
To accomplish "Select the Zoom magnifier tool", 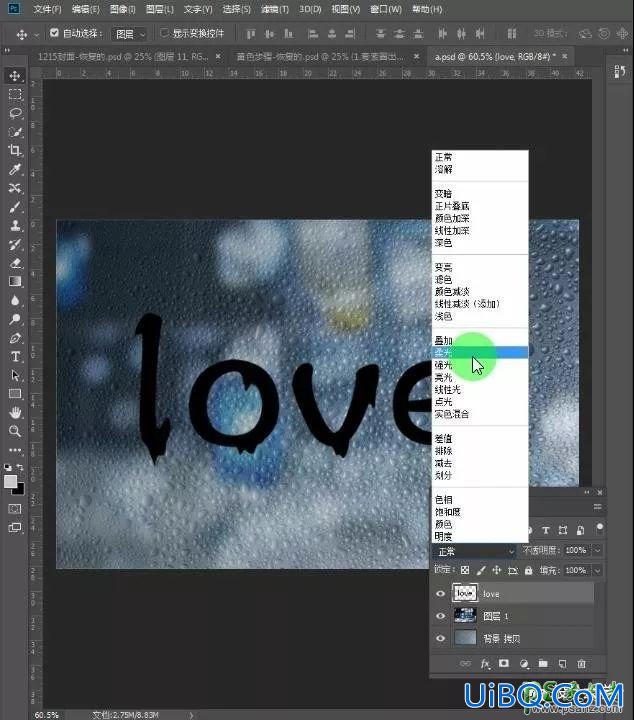I will click(x=15, y=431).
